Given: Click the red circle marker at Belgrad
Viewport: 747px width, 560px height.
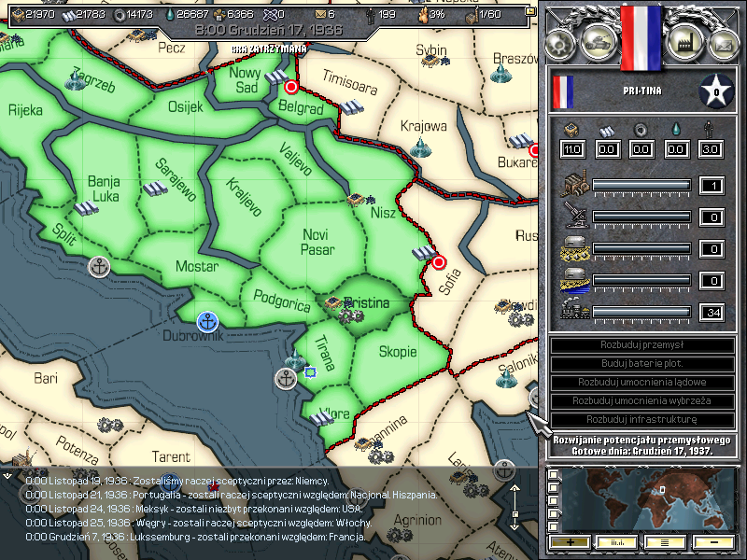Looking at the screenshot, I should point(291,87).
